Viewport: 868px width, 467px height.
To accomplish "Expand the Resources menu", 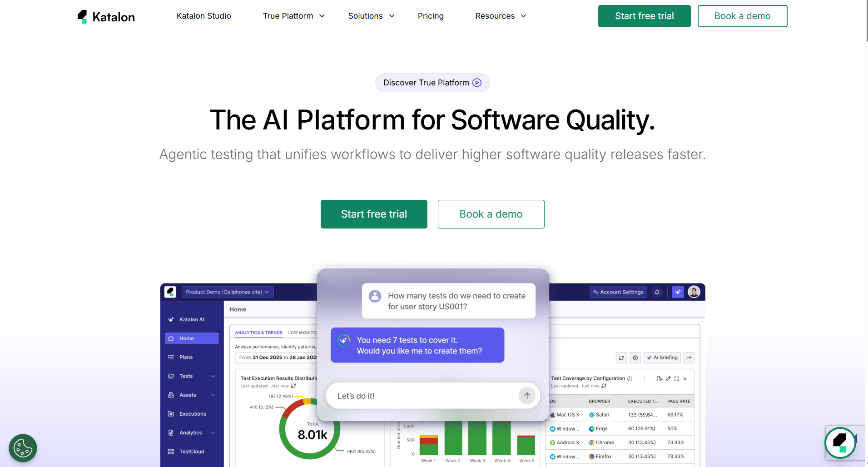I will pyautogui.click(x=501, y=16).
